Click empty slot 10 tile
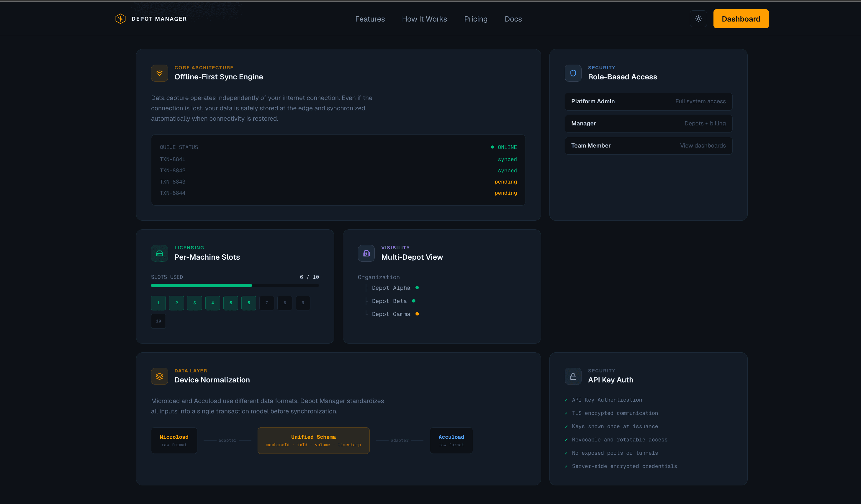This screenshot has height=504, width=861. 158,321
